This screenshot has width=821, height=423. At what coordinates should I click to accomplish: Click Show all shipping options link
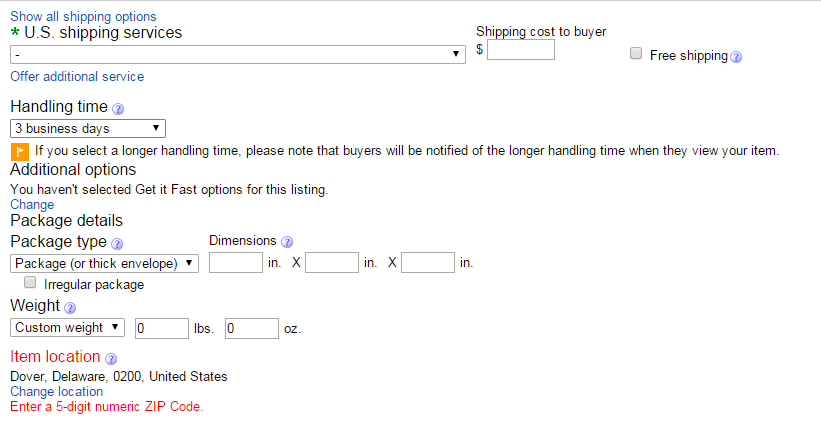(x=83, y=16)
